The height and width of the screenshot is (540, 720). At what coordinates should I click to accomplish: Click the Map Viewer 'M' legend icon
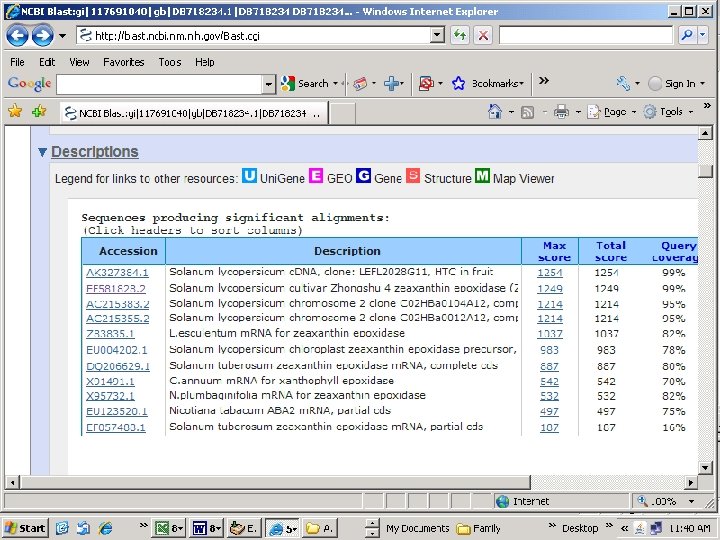482,177
